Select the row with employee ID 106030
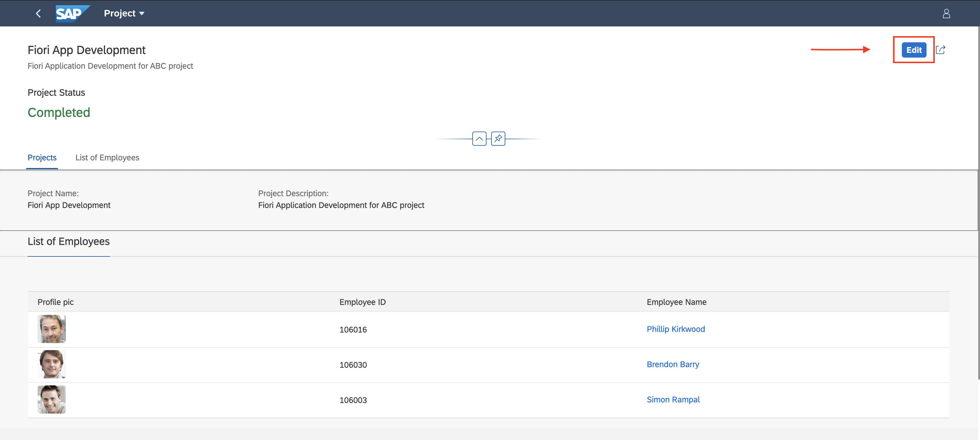This screenshot has height=440, width=980. coord(353,365)
